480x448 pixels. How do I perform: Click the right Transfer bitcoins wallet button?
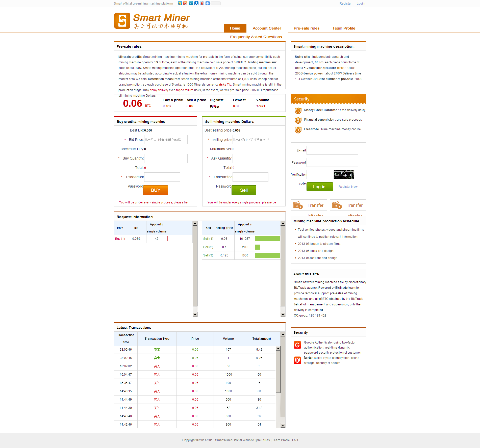348,205
